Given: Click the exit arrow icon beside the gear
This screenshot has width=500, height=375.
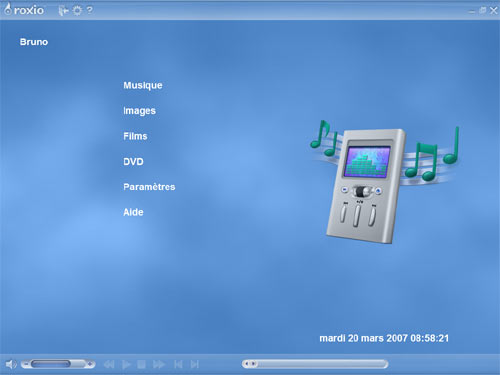Looking at the screenshot, I should click(x=63, y=11).
